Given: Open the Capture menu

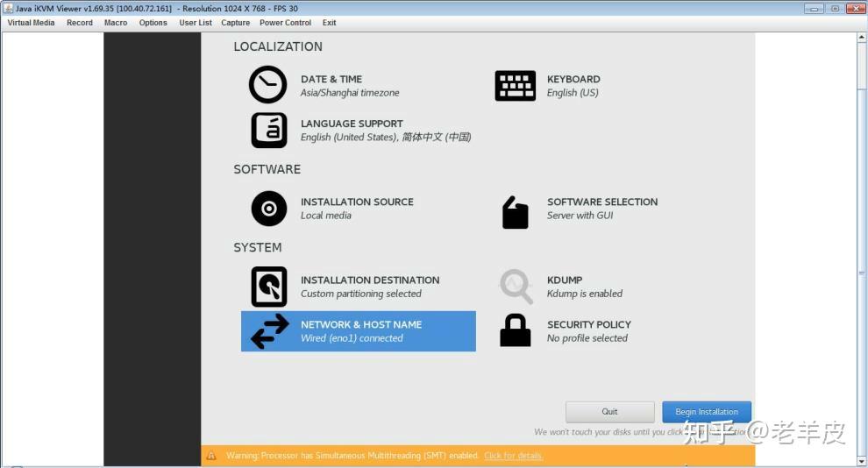Looking at the screenshot, I should point(235,23).
